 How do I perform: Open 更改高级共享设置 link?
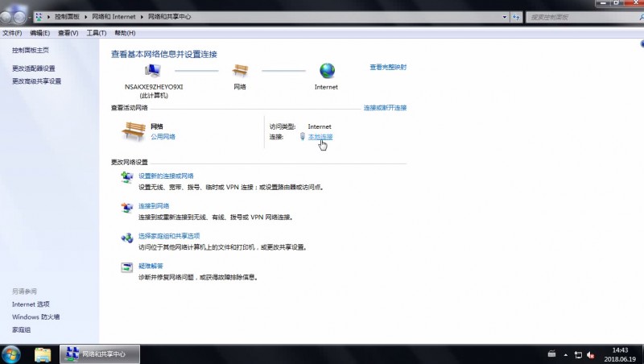pos(36,81)
